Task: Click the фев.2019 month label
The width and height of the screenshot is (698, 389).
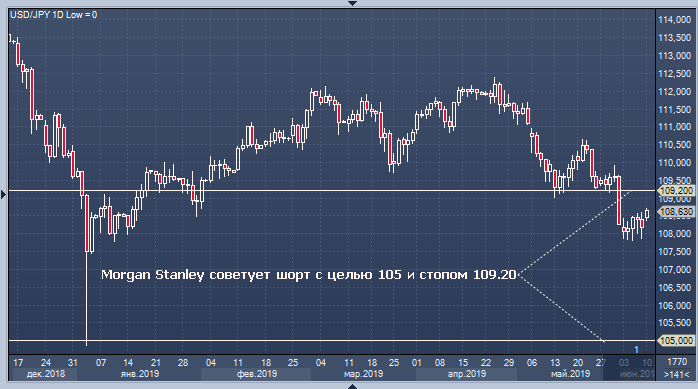Action: pyautogui.click(x=257, y=374)
